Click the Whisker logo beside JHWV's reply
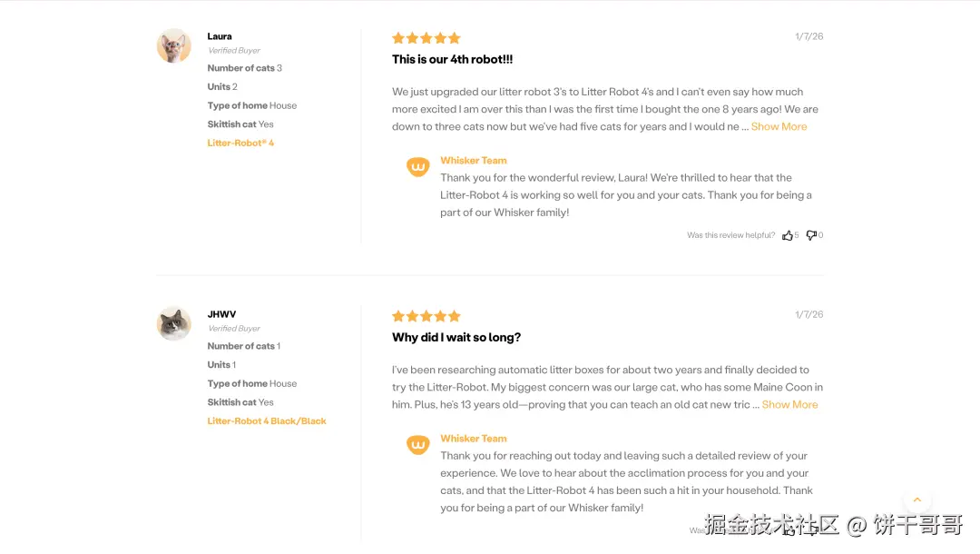 (x=418, y=445)
